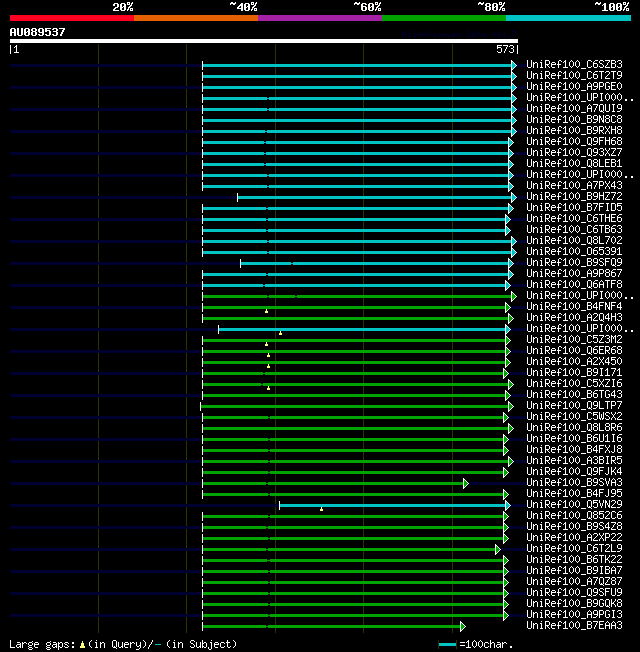Viewport: 640px width, 652px height.
Task: Select the UniRef100_A9PGI3 label
Action: pos(574,615)
